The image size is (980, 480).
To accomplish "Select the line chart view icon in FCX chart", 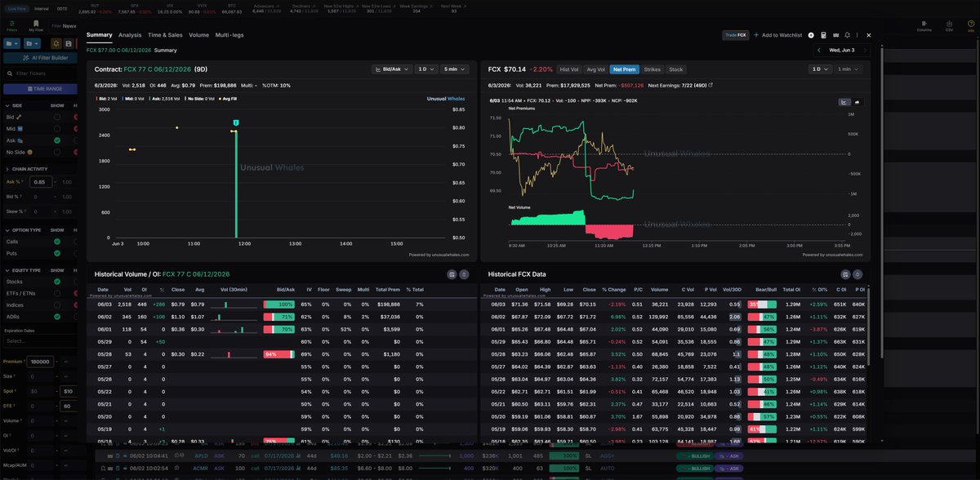I will 844,102.
